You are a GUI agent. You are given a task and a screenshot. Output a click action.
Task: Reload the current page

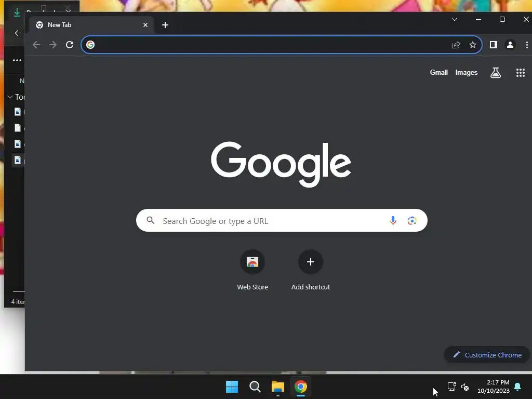coord(70,45)
